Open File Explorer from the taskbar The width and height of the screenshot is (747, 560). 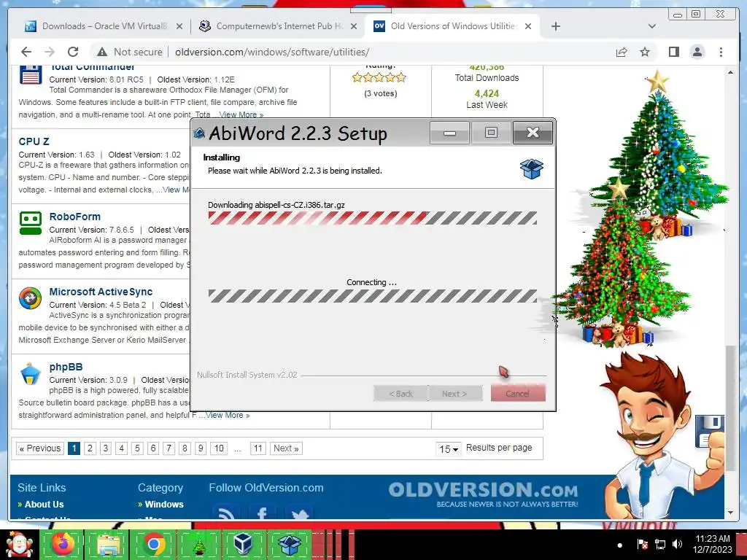pyautogui.click(x=109, y=545)
